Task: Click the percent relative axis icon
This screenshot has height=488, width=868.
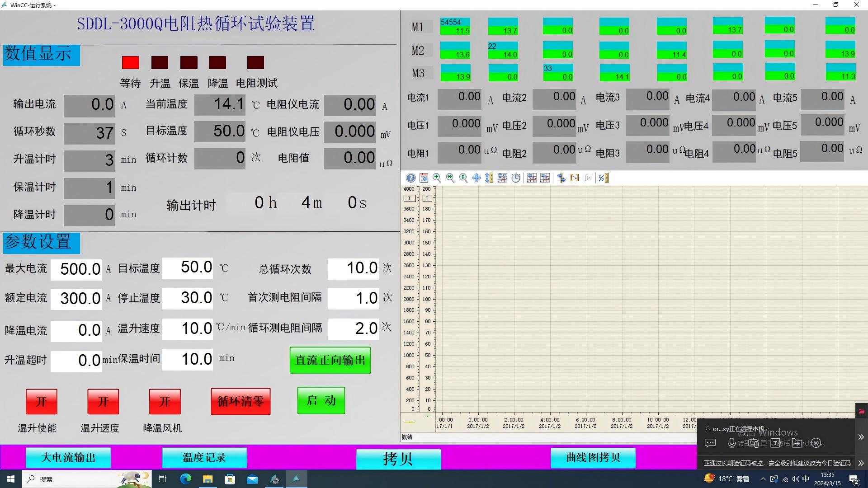Action: (604, 178)
